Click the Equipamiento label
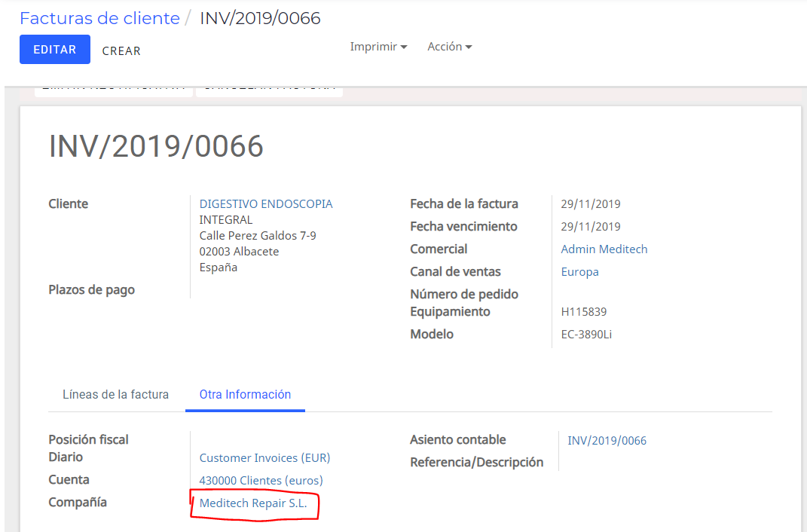Image resolution: width=807 pixels, height=532 pixels. coord(450,312)
